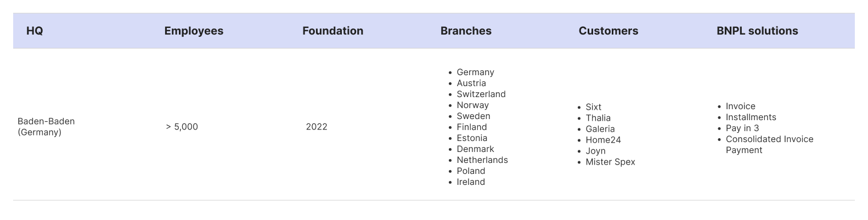Image resolution: width=868 pixels, height=220 pixels.
Task: Click the BNPL solutions column header
Action: pyautogui.click(x=757, y=31)
